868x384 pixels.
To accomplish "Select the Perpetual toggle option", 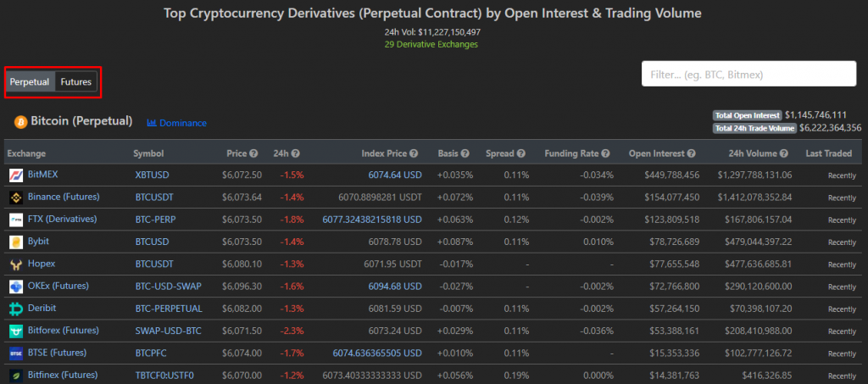I will pos(30,82).
